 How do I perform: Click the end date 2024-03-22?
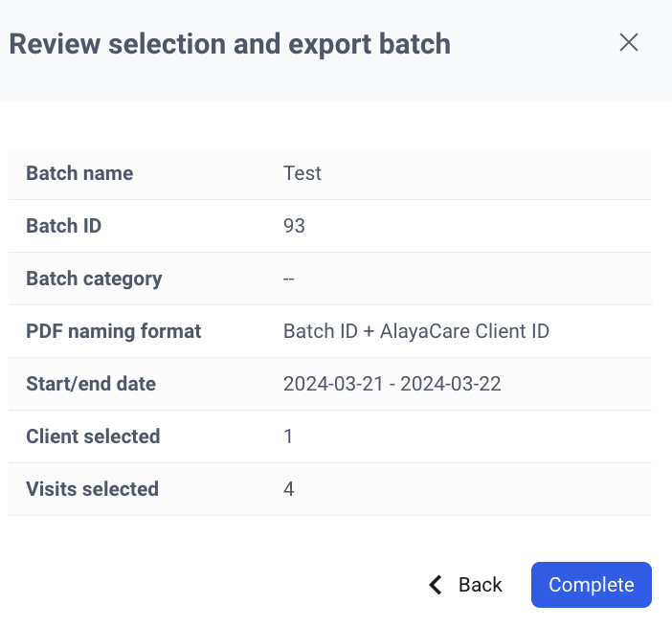(x=451, y=384)
